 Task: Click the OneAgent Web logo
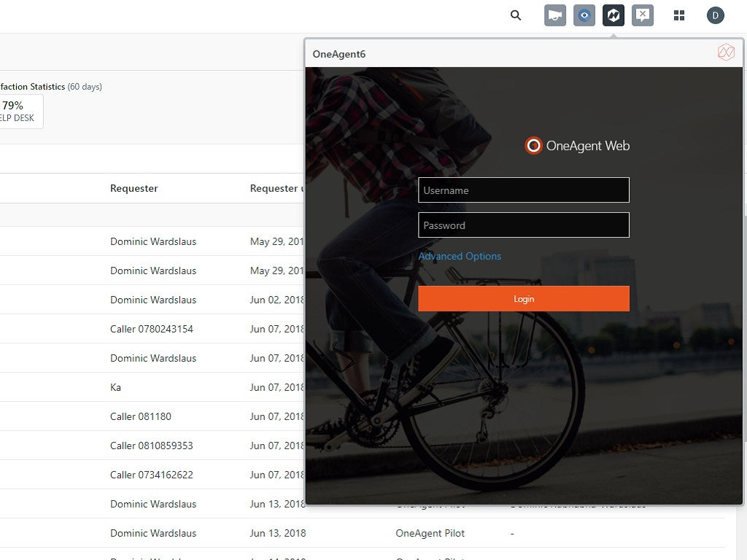click(577, 146)
